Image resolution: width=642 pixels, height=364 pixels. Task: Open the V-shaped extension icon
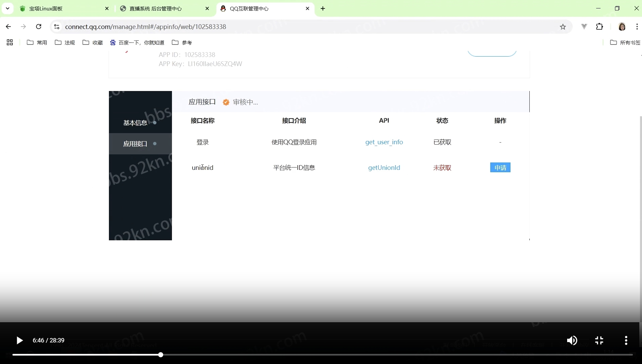tap(584, 27)
